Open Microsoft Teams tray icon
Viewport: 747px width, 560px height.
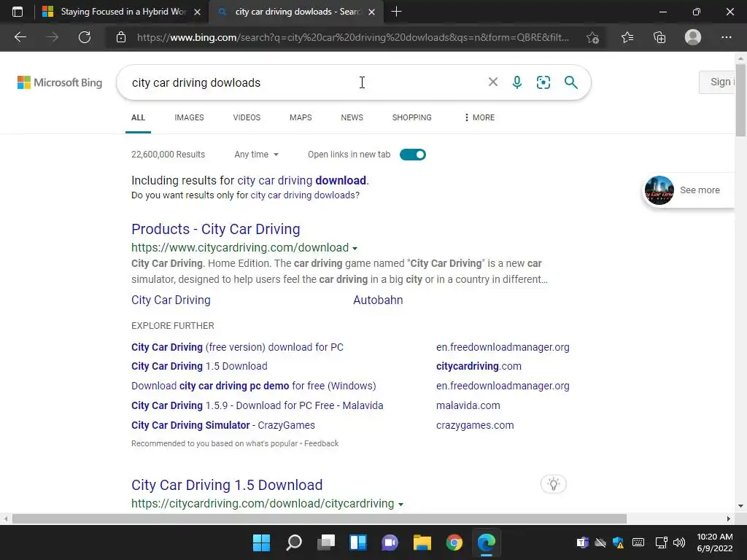pyautogui.click(x=582, y=542)
